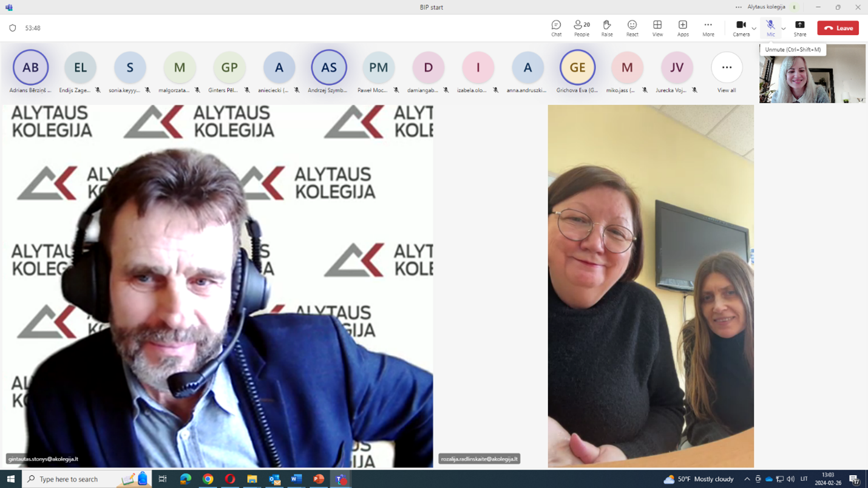This screenshot has width=868, height=488.
Task: Select the gintautas.stonys video tile
Action: click(218, 286)
